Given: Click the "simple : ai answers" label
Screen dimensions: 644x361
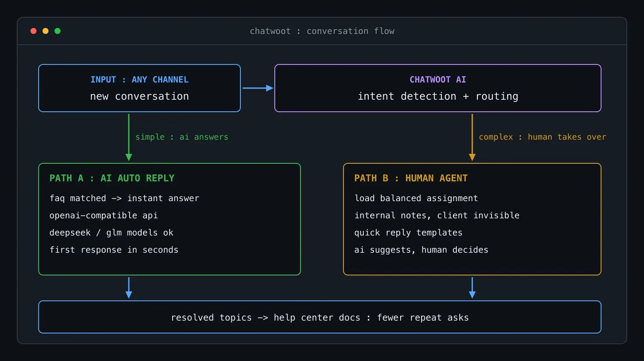Looking at the screenshot, I should click(182, 137).
